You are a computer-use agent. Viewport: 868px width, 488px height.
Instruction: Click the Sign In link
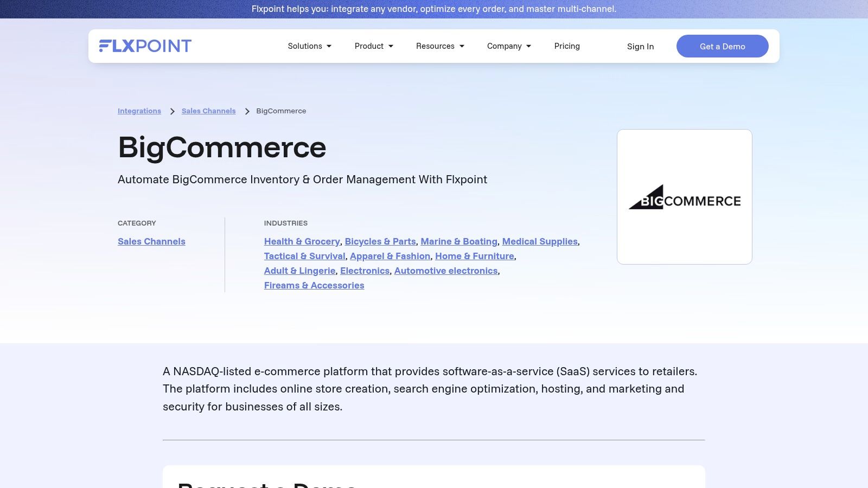640,47
